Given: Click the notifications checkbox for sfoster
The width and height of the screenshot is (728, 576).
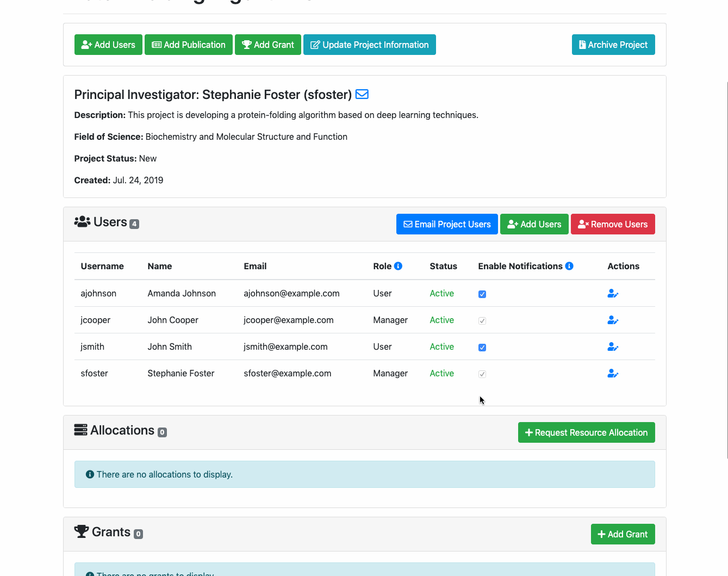Looking at the screenshot, I should pos(482,374).
